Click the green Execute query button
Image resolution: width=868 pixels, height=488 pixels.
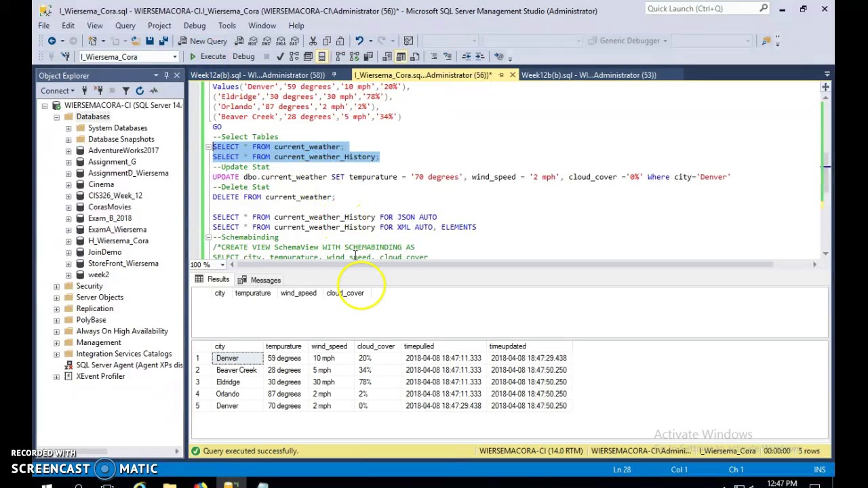[x=208, y=56]
